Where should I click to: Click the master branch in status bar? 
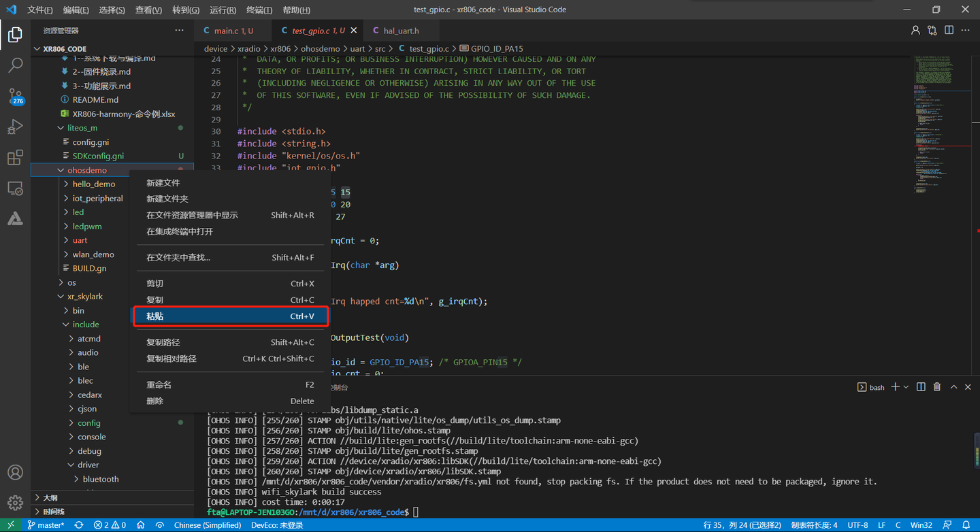46,525
